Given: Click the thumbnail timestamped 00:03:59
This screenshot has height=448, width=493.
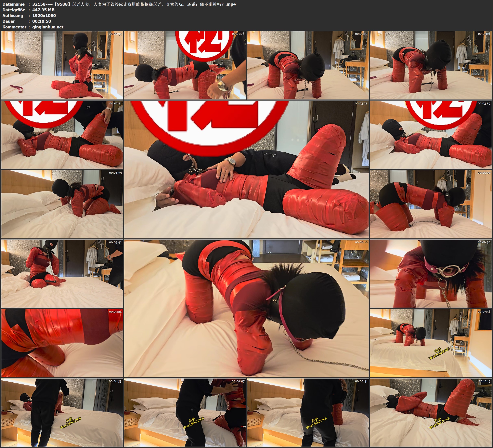Looking at the screenshot, I should point(431,135).
